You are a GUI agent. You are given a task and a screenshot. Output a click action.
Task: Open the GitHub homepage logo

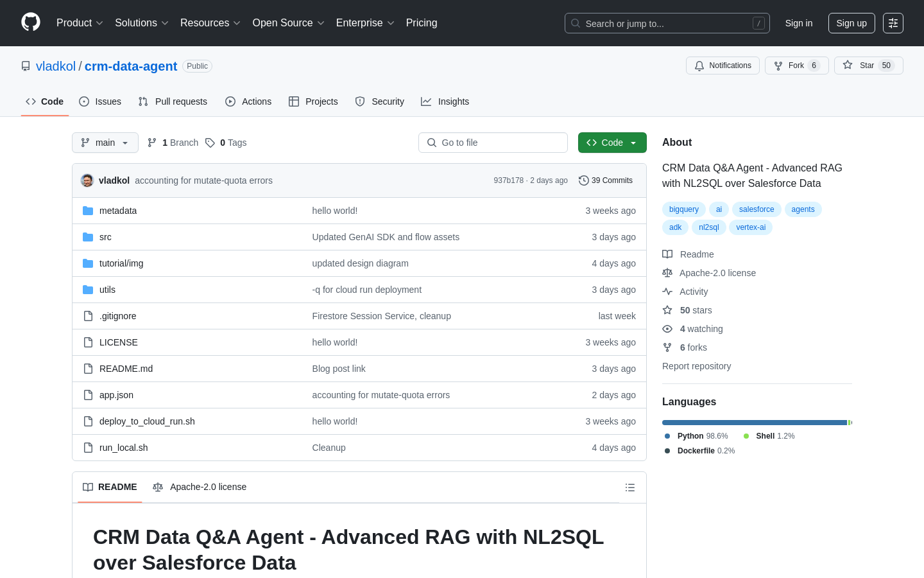click(x=31, y=22)
